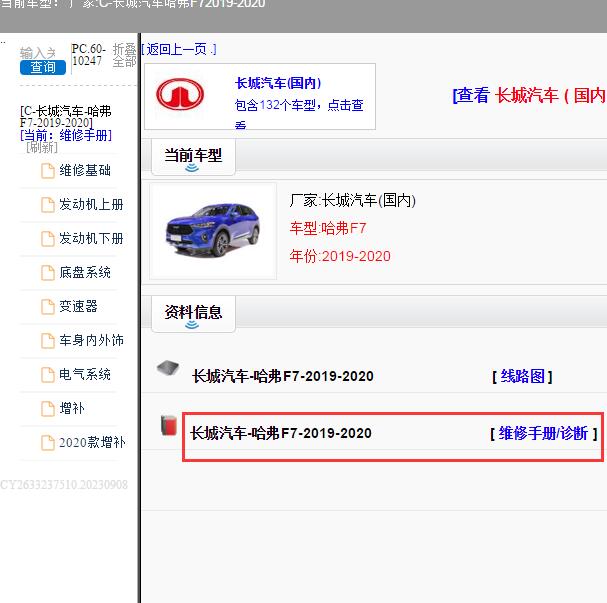Open 电气系统 tree item
Viewport: 607px width, 603px height.
(x=85, y=375)
